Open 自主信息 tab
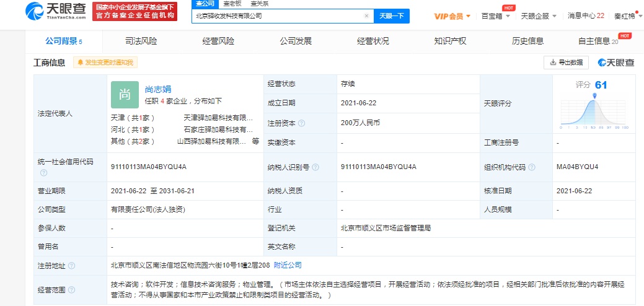Image resolution: width=644 pixels, height=306 pixels. (x=598, y=41)
